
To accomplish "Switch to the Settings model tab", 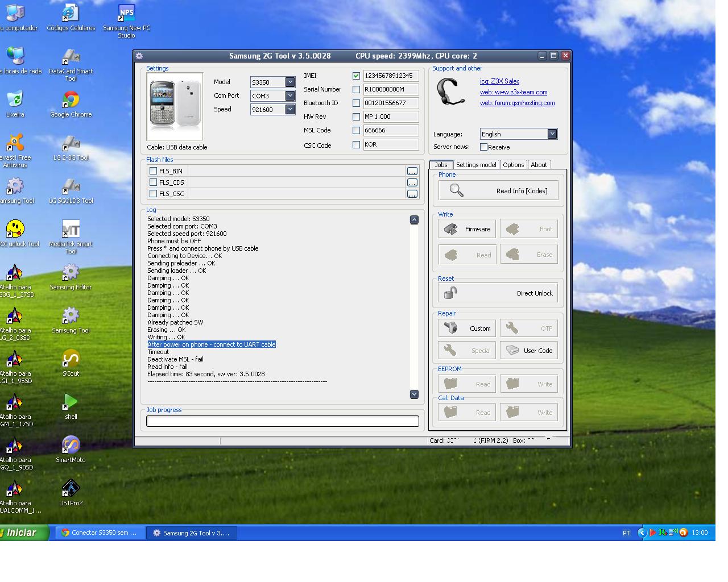I will (x=476, y=165).
